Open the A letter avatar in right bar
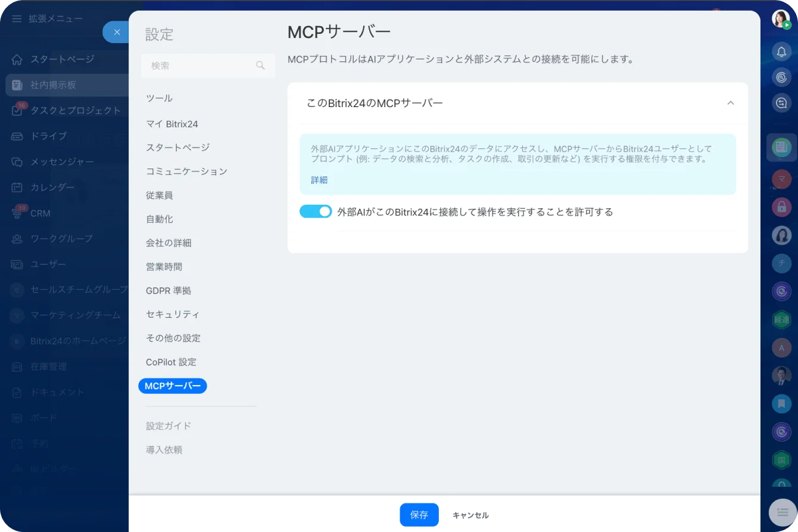The width and height of the screenshot is (798, 532). coord(781,348)
